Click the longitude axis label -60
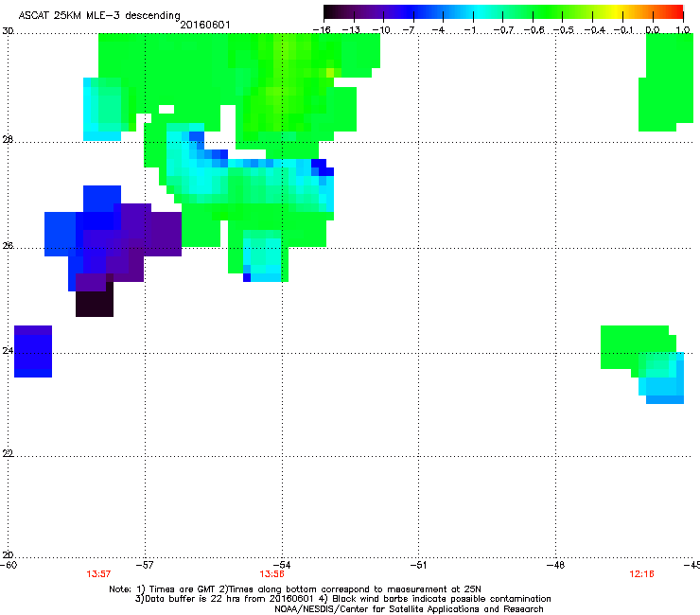The height and width of the screenshot is (615, 700). click(x=9, y=565)
